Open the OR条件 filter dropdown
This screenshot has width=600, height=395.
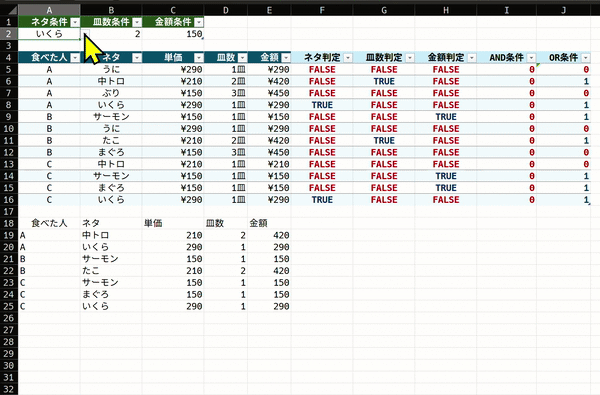586,58
